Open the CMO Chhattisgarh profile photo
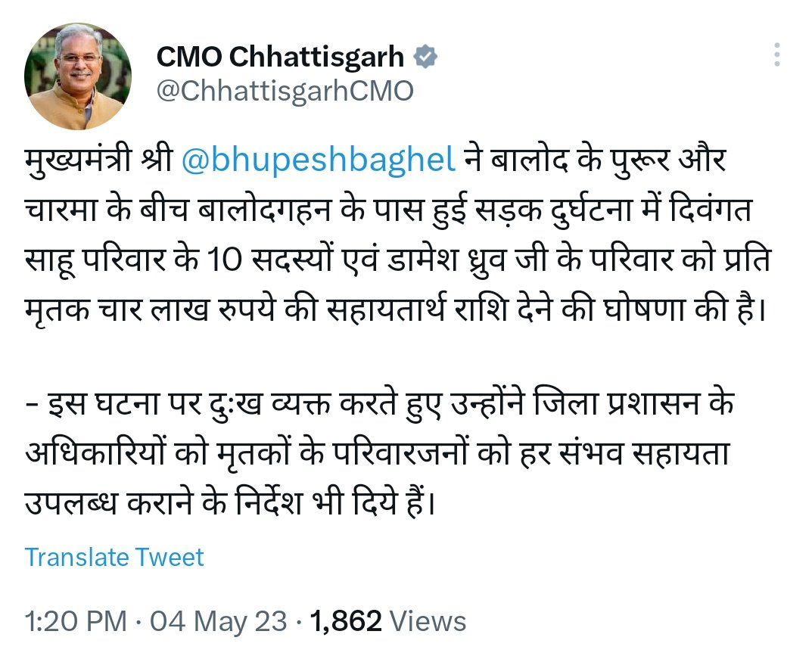 point(78,76)
